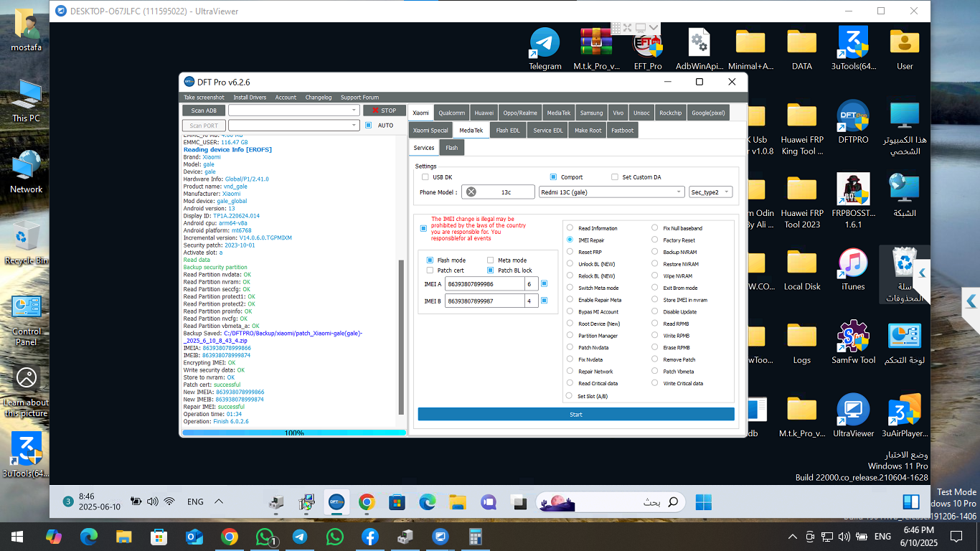Click the Take screenshot menu button
The height and width of the screenshot is (551, 980).
click(204, 98)
